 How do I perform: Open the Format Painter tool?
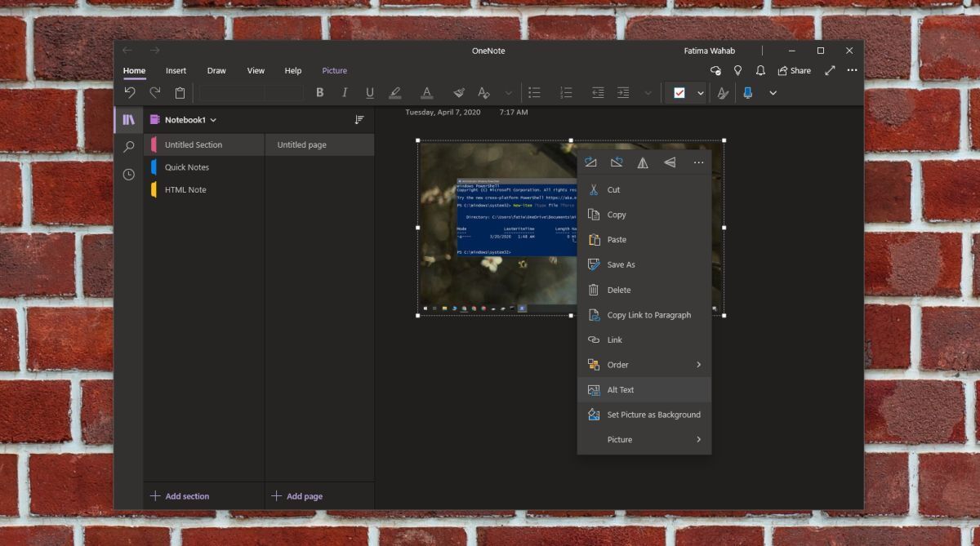(x=459, y=92)
